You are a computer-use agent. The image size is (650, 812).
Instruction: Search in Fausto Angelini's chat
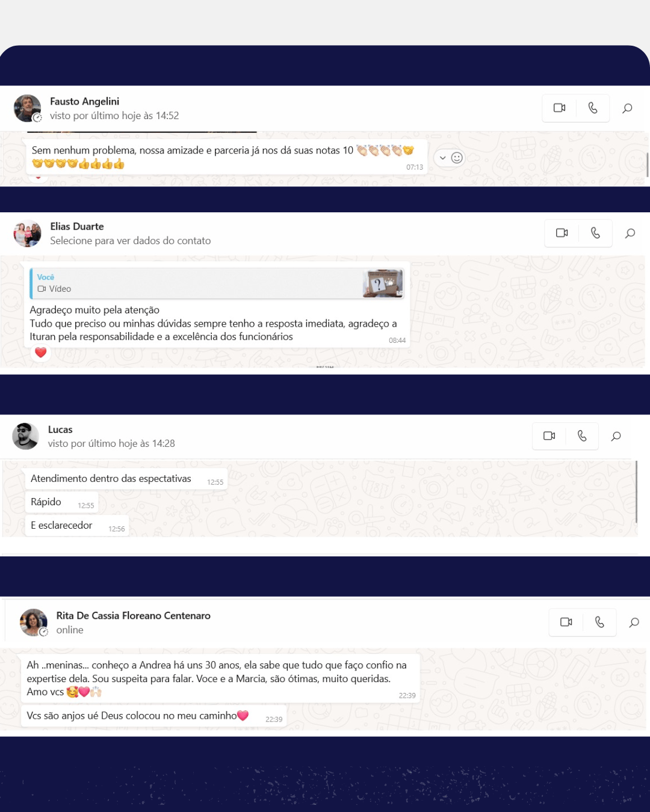pyautogui.click(x=627, y=108)
